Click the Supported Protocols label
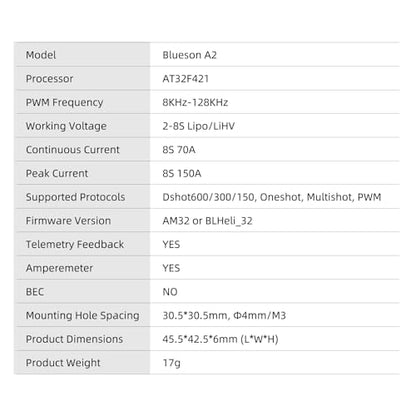416x416 pixels. (75, 197)
